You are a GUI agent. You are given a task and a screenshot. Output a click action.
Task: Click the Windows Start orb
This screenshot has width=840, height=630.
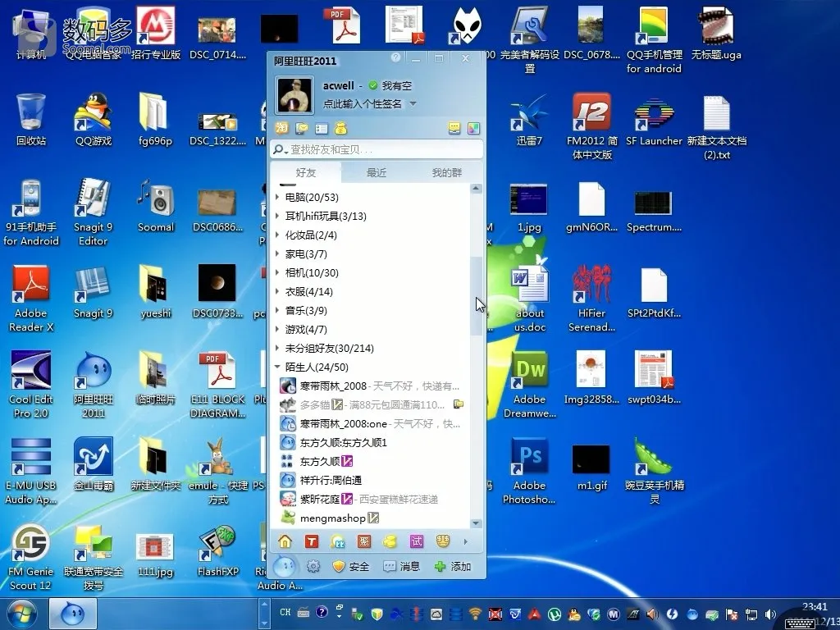(x=22, y=614)
